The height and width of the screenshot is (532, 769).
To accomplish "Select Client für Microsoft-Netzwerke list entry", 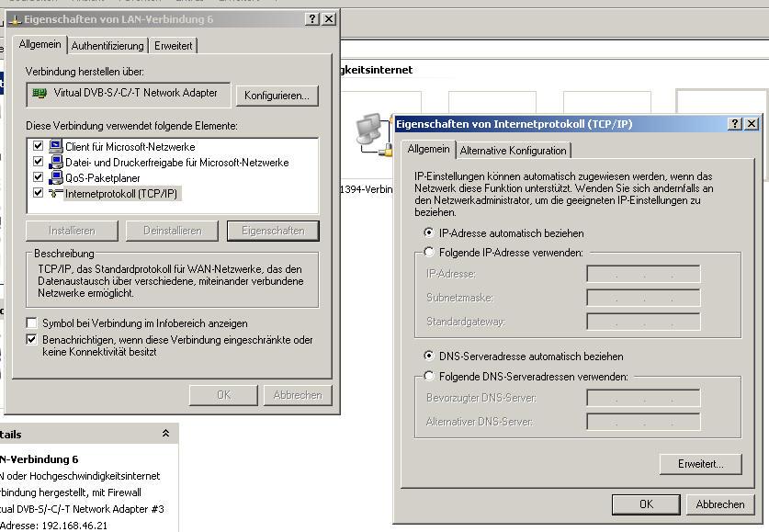I will pyautogui.click(x=130, y=147).
